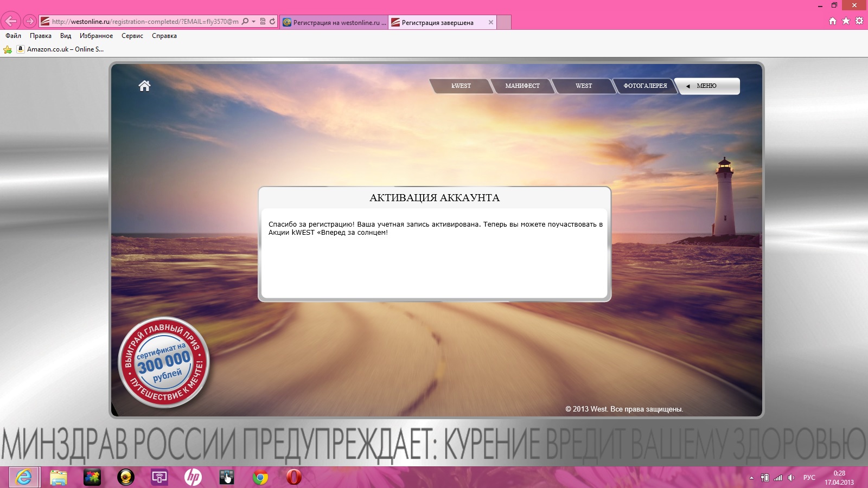Open the МАНИФЕСТ site navigation tab

[522, 86]
